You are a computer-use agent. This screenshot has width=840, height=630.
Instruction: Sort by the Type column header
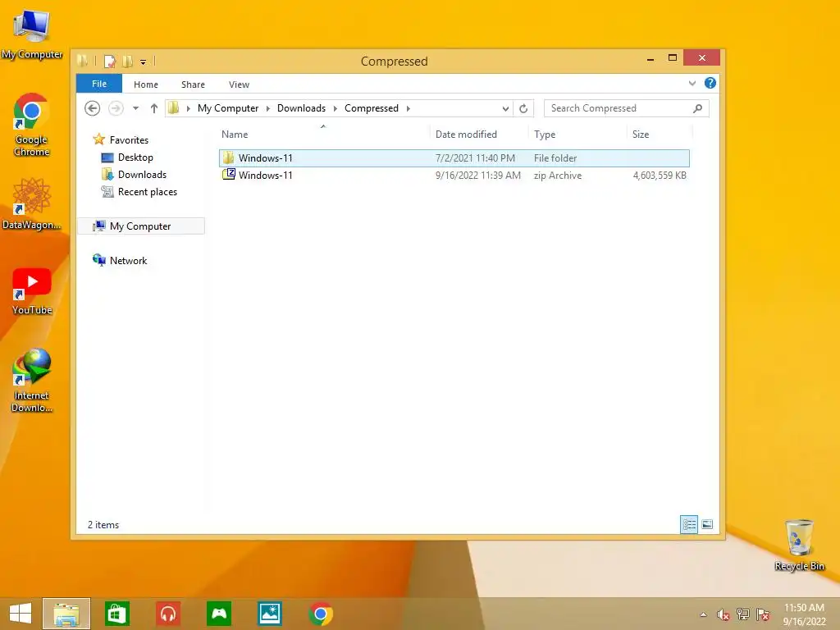[577, 135]
